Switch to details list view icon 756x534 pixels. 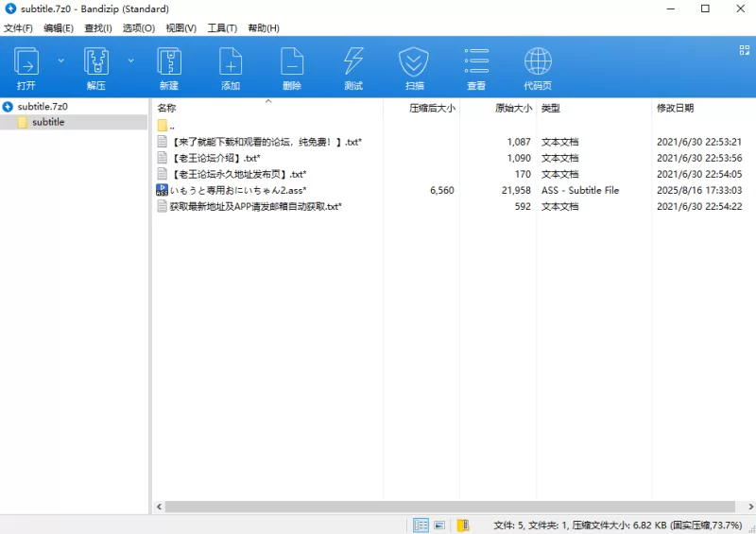click(421, 525)
